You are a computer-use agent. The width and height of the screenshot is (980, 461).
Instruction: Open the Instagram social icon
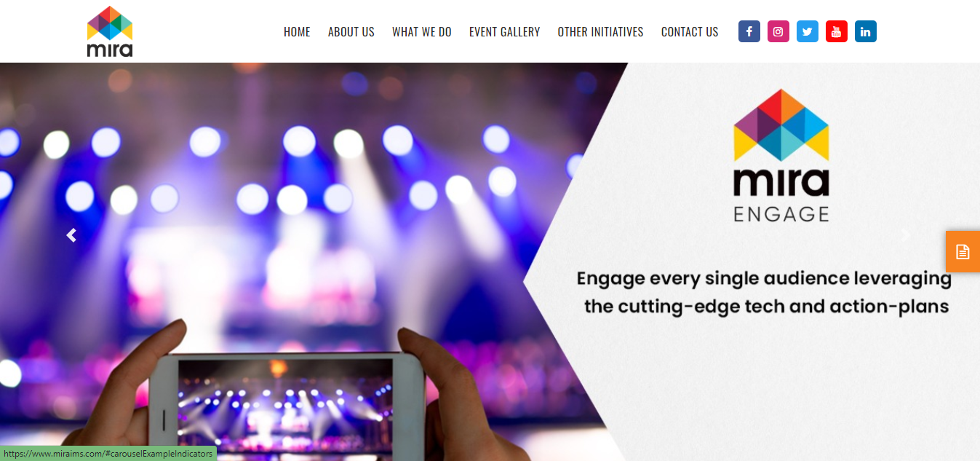point(778,31)
